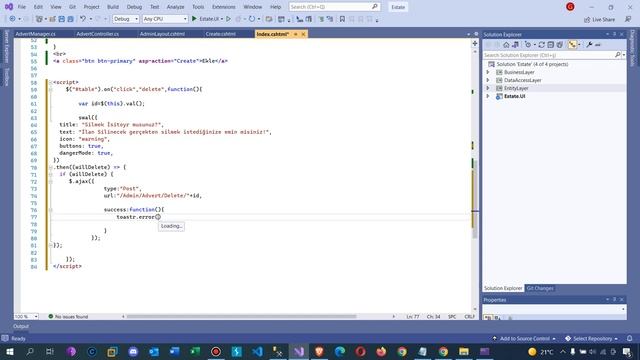Start debugging with the green Estate.UI play button
The image size is (640, 360).
[x=194, y=19]
